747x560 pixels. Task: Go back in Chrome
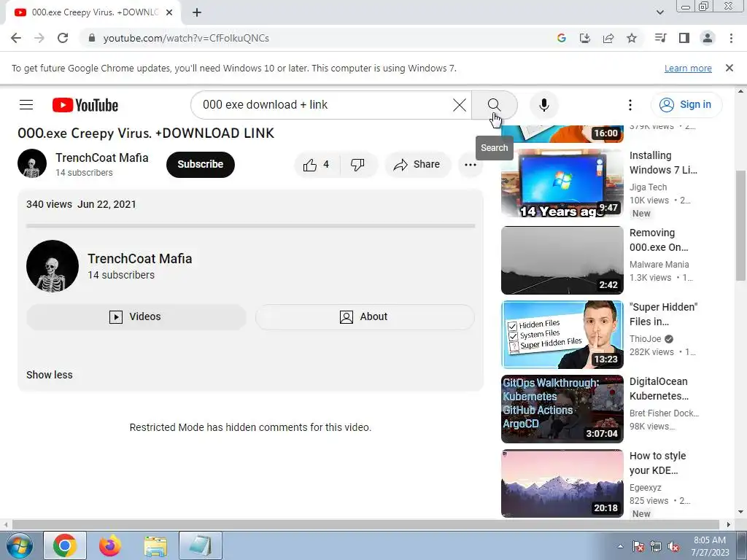click(x=16, y=38)
